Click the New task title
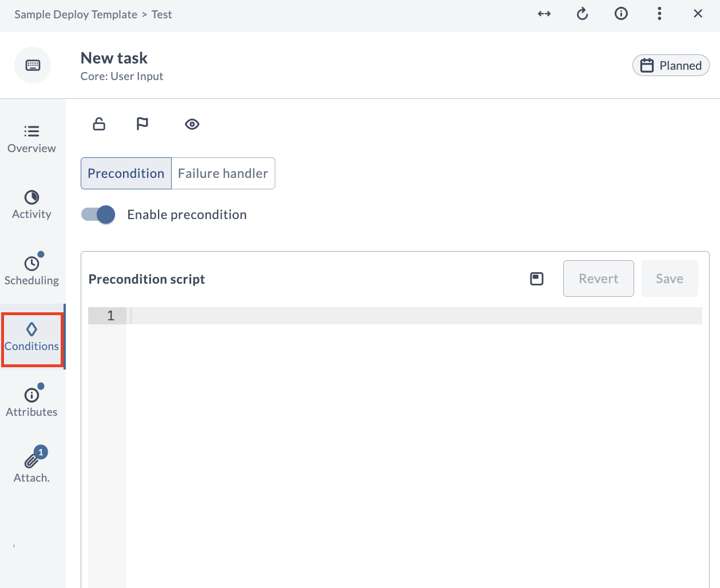Image resolution: width=720 pixels, height=588 pixels. point(114,58)
